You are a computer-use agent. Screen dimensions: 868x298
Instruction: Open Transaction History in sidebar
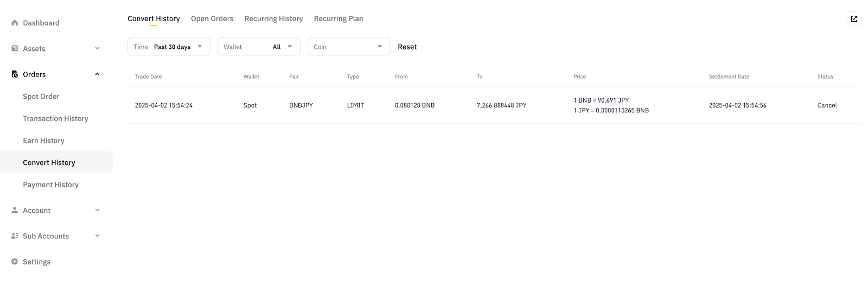pyautogui.click(x=55, y=118)
